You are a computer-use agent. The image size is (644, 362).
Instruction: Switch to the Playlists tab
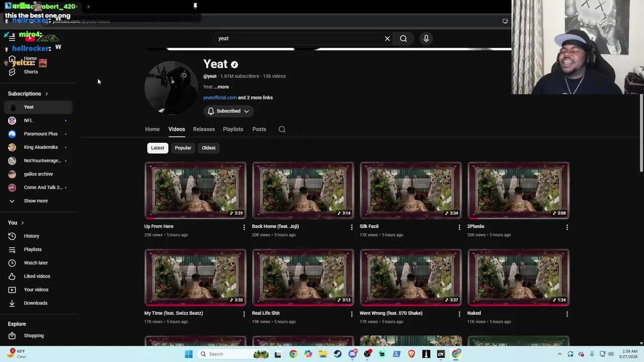[x=233, y=129]
